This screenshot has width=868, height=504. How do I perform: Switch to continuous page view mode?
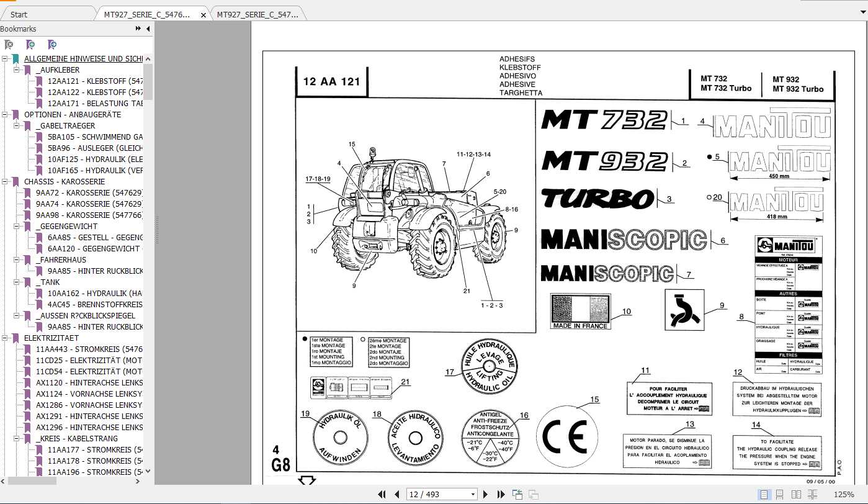[779, 495]
